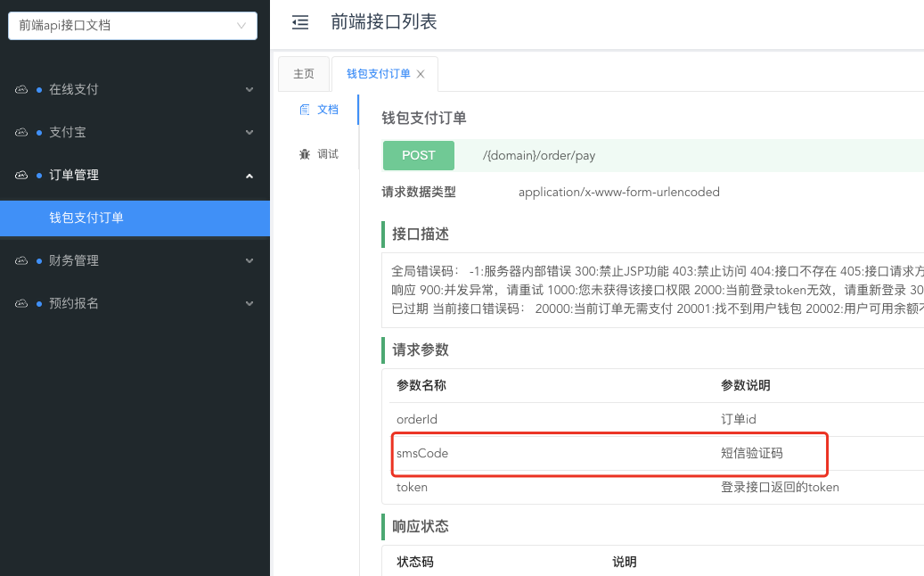This screenshot has width=924, height=576.
Task: Click the document icon next to 文档
Action: [305, 110]
